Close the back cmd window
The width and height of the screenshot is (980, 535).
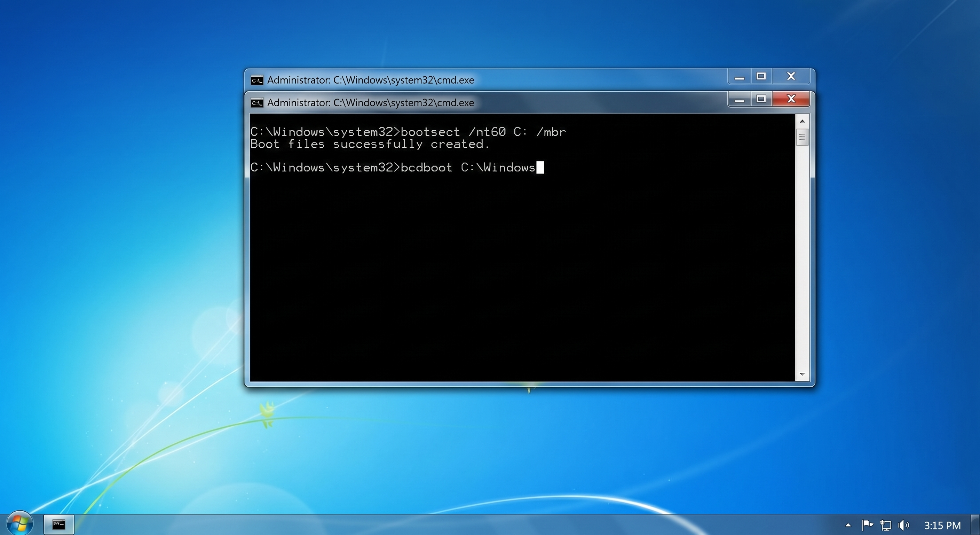coord(791,77)
